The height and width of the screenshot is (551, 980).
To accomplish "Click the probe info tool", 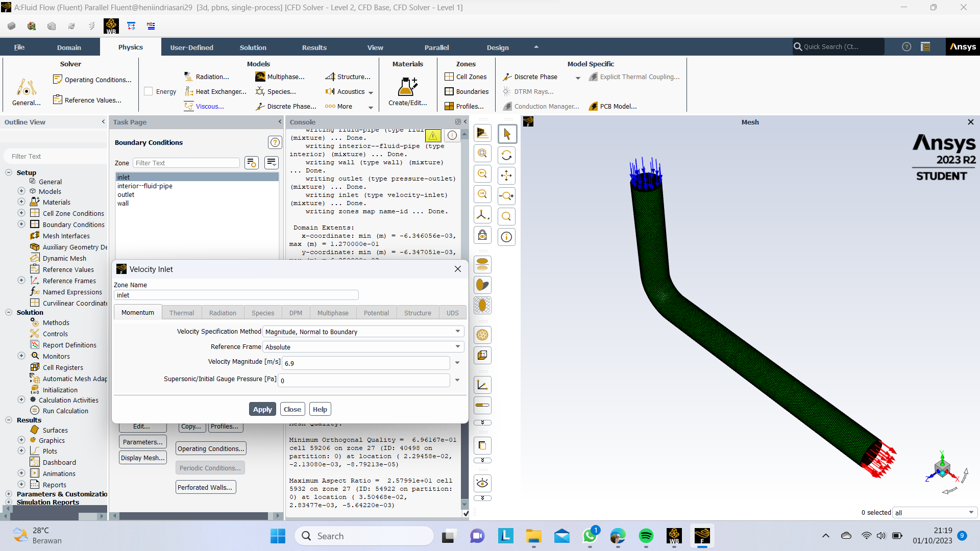I will 506,237.
